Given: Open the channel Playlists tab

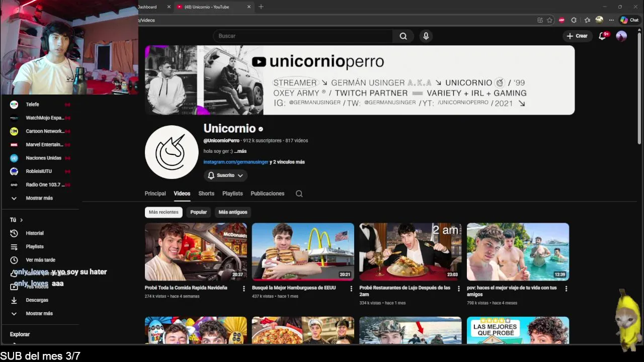Looking at the screenshot, I should tap(232, 194).
